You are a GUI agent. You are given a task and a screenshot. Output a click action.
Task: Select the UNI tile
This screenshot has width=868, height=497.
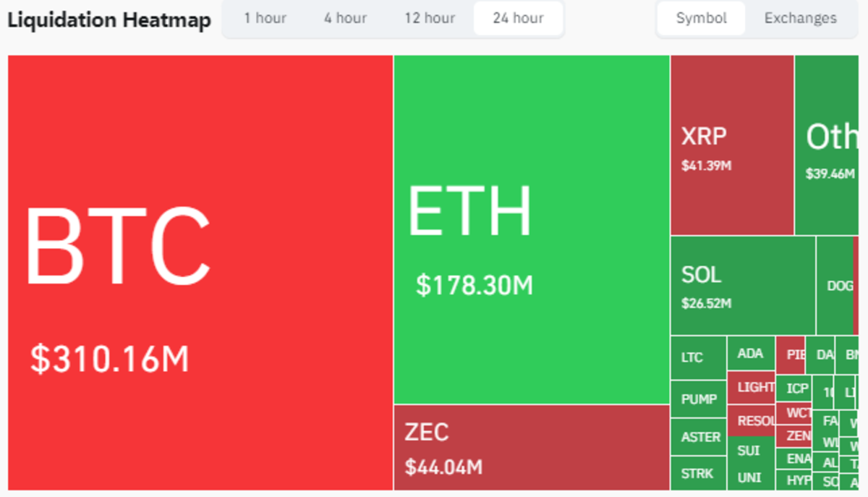(750, 477)
